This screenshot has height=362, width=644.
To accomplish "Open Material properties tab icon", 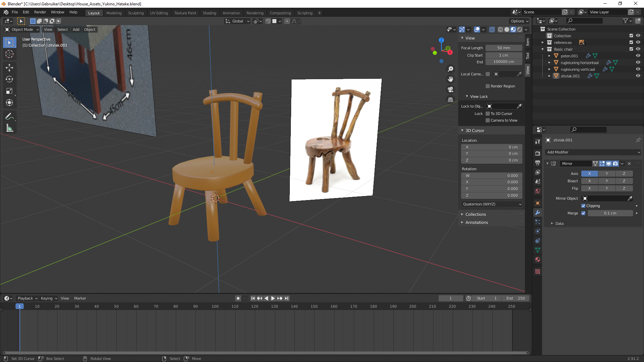I will (x=538, y=259).
